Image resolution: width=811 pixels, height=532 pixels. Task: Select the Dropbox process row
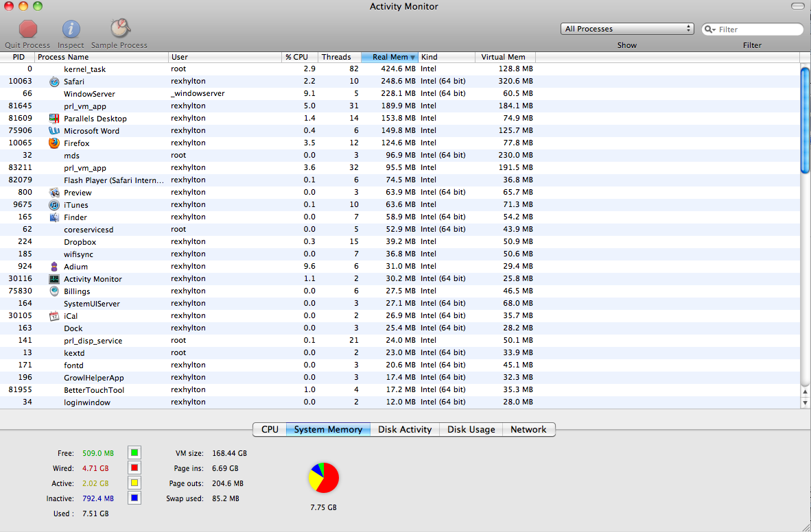(x=400, y=241)
